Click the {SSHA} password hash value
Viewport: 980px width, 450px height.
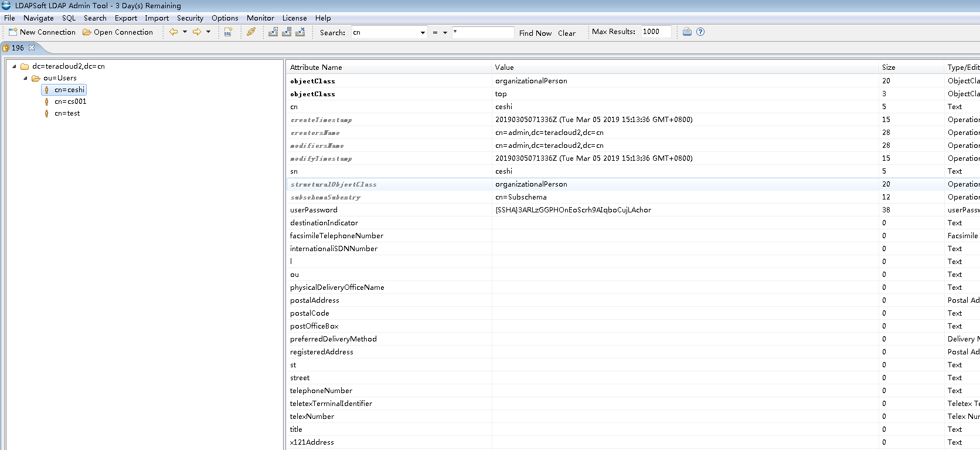[x=573, y=210]
